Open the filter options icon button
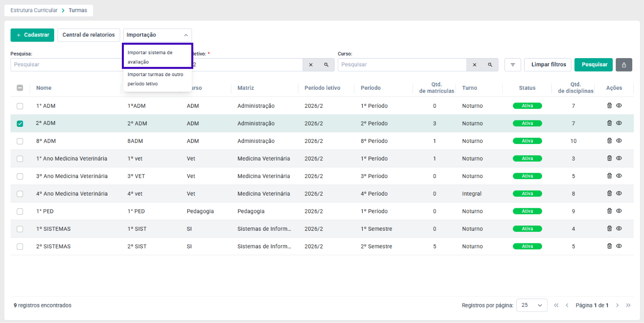This screenshot has width=644, height=323. click(x=513, y=64)
